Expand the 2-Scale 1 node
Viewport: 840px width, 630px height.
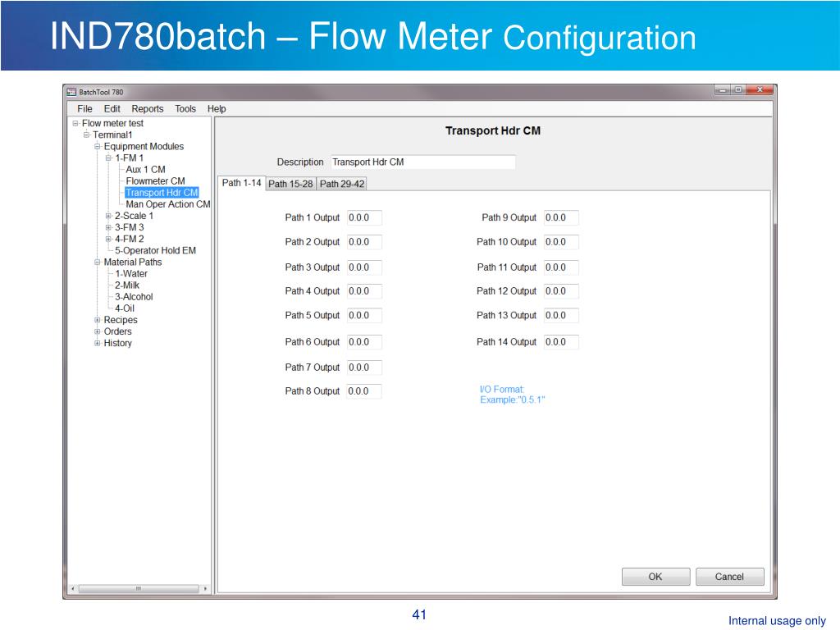(x=109, y=216)
